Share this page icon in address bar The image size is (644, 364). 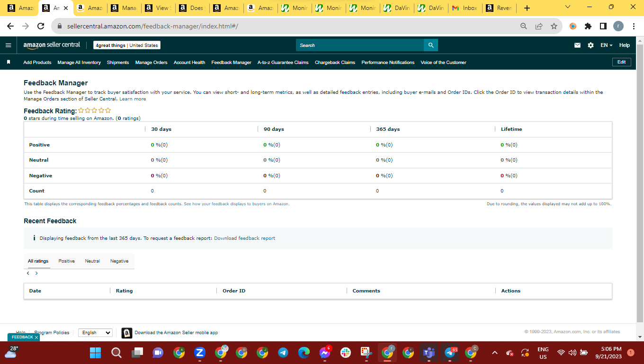pyautogui.click(x=539, y=26)
